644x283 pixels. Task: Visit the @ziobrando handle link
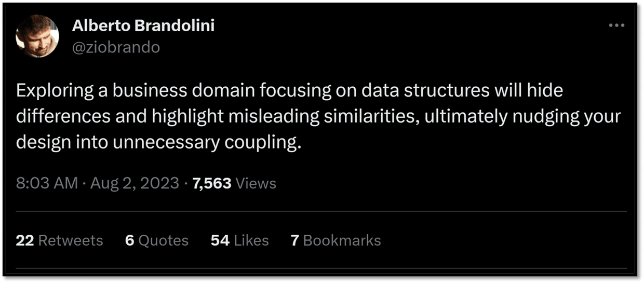tap(116, 47)
